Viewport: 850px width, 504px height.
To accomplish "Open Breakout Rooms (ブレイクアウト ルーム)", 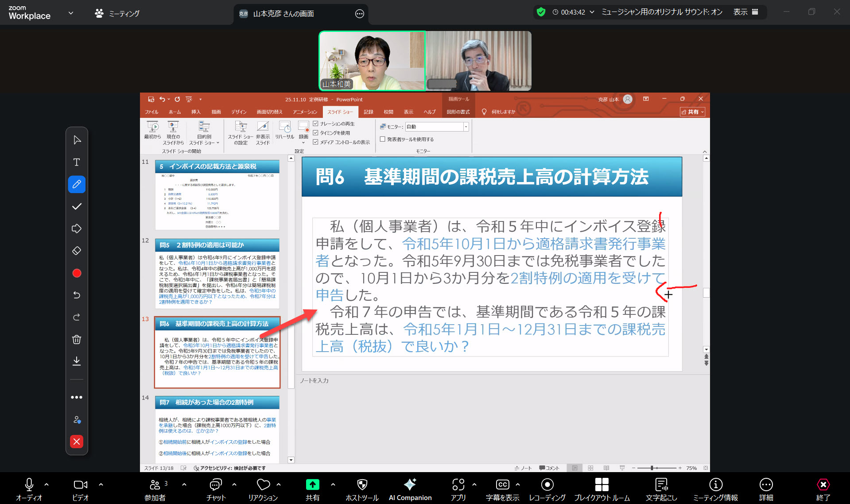I will point(602,489).
